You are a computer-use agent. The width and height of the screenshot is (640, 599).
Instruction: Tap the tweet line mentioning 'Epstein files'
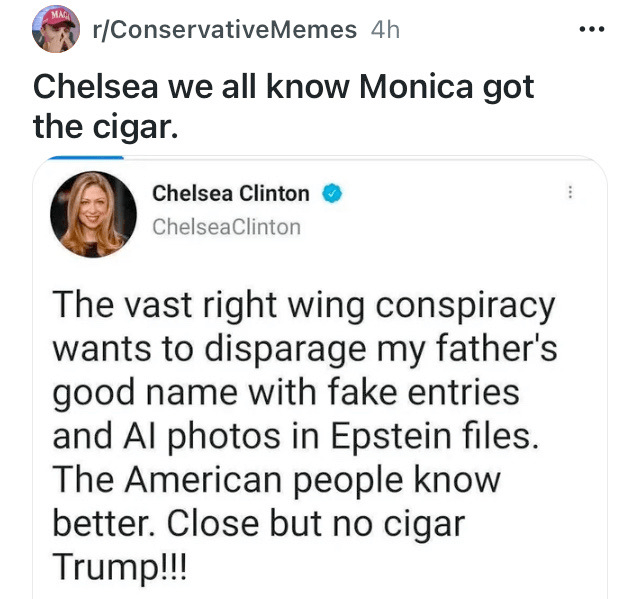(x=296, y=436)
